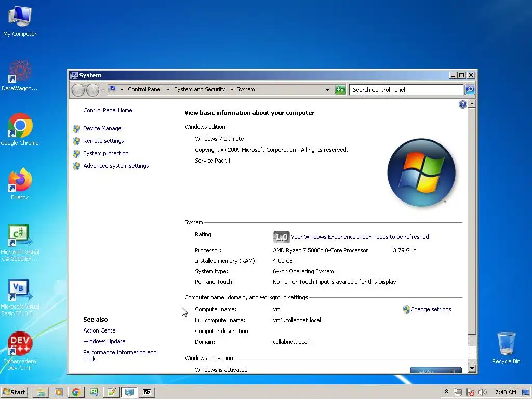Click the Start button
This screenshot has height=399, width=532.
pyautogui.click(x=14, y=392)
